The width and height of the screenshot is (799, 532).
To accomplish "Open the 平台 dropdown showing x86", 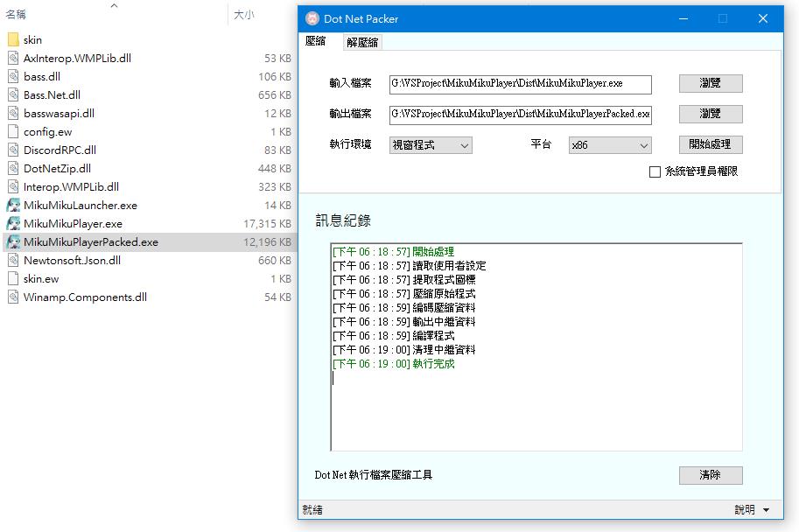I will [610, 145].
